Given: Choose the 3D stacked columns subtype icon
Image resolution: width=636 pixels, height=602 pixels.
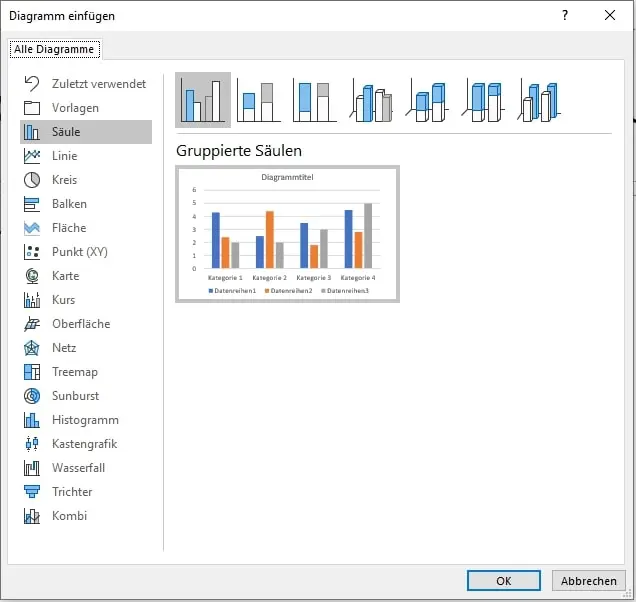Looking at the screenshot, I should (427, 100).
